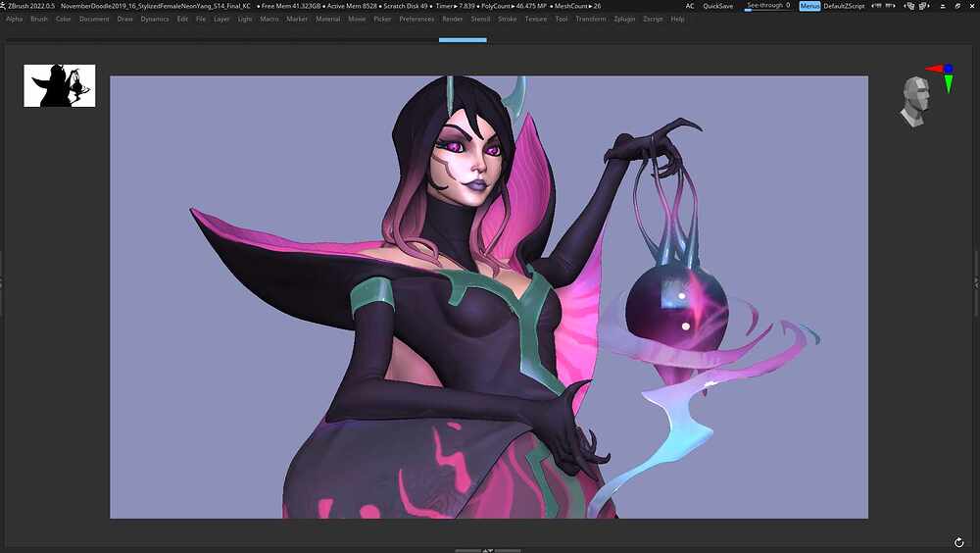Open the Dynamics menu
The height and width of the screenshot is (553, 980).
(155, 19)
